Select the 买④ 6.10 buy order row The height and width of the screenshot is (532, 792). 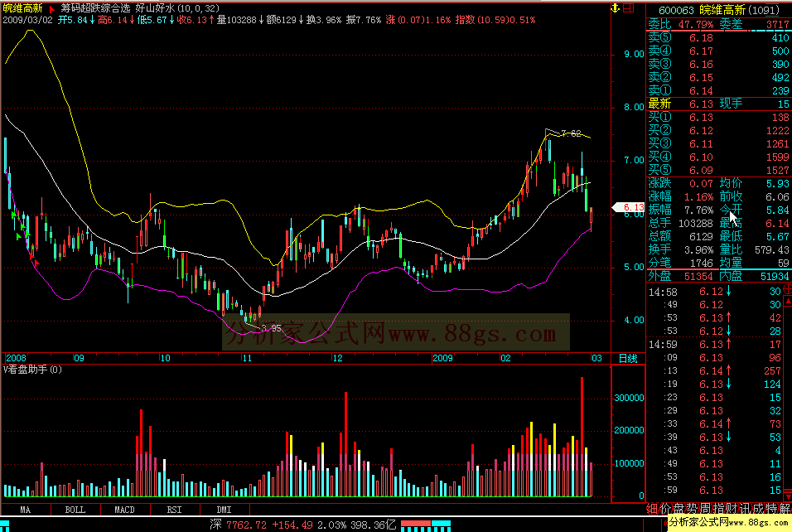(x=718, y=157)
